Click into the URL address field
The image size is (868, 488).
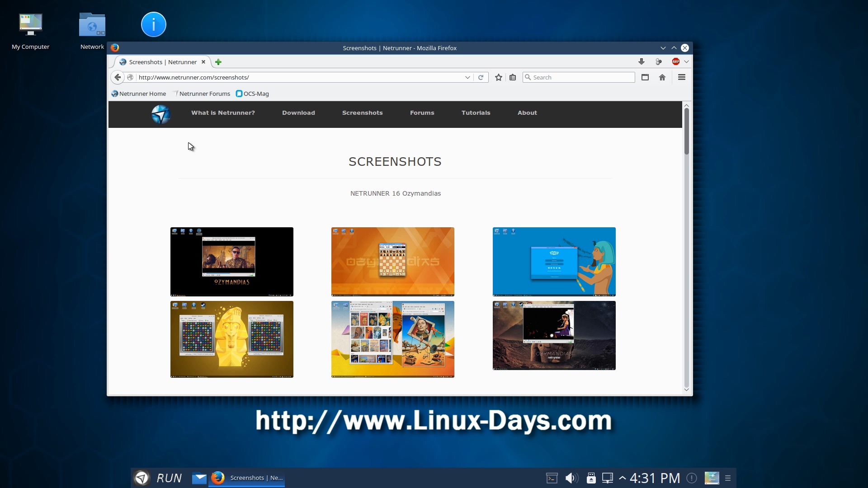[x=298, y=77]
